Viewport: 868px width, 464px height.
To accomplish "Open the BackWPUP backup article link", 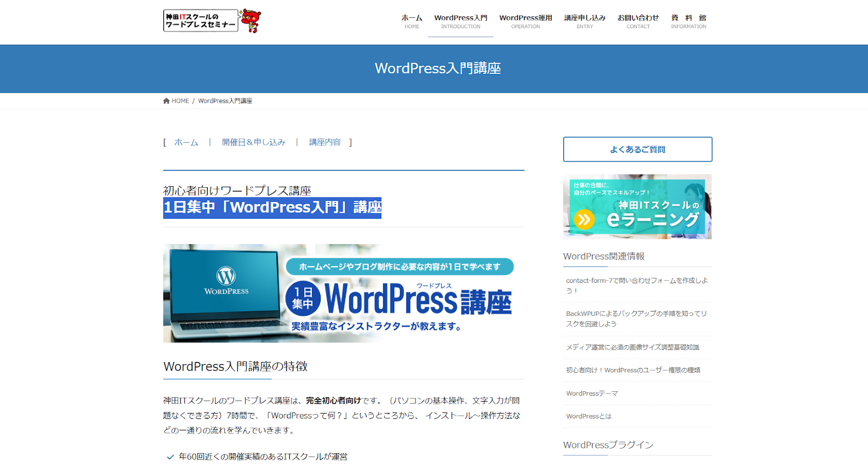I will pyautogui.click(x=636, y=319).
